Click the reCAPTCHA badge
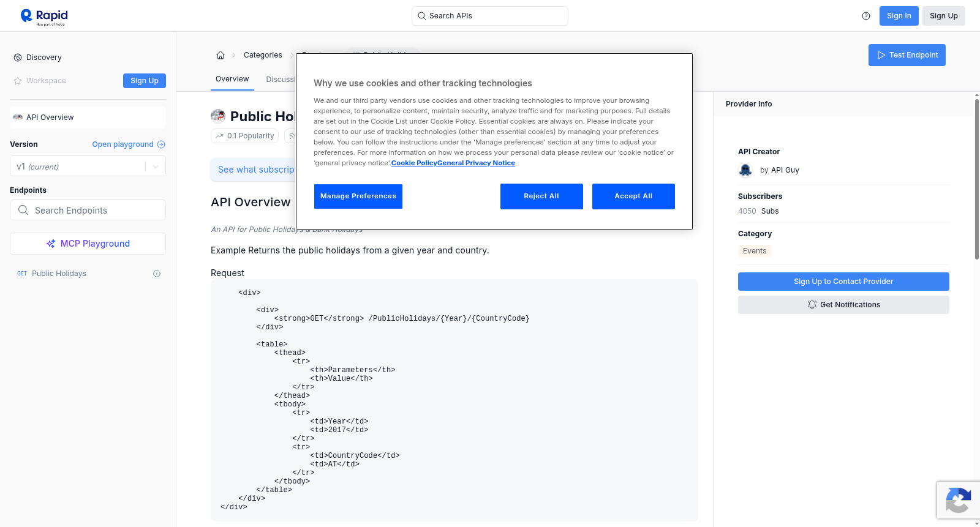Screen dimensions: 980x527 click(958, 500)
